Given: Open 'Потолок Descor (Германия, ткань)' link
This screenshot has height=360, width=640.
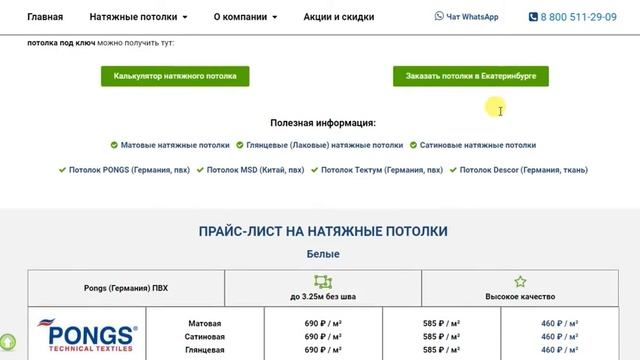Looking at the screenshot, I should (x=524, y=170).
